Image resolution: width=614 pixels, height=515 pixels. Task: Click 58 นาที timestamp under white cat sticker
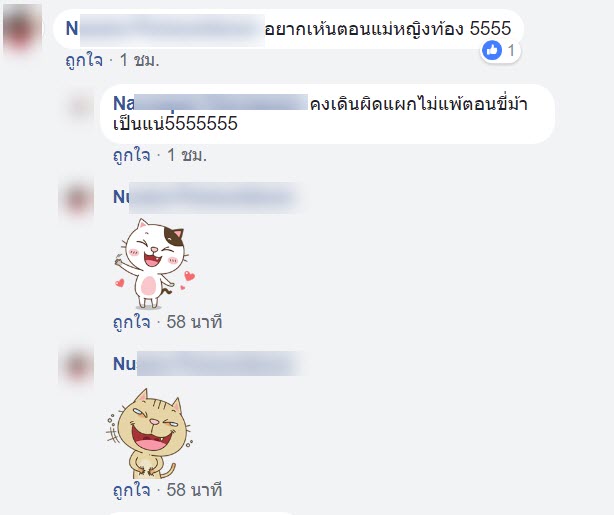(x=194, y=322)
